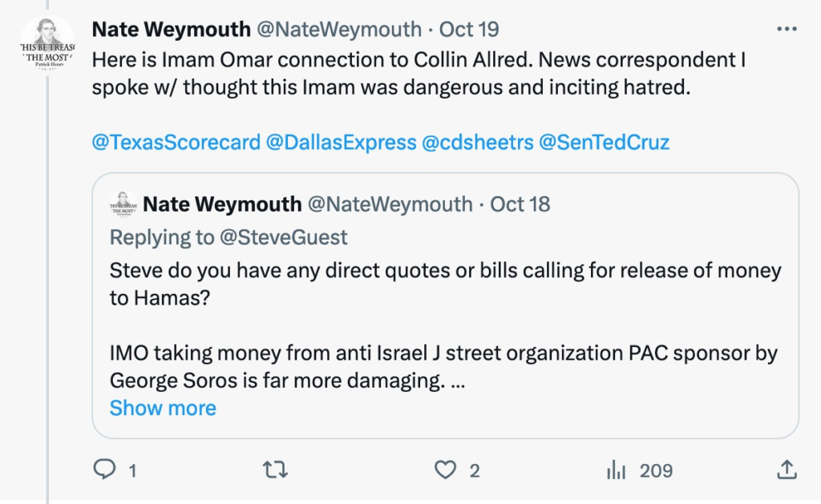Click the retweet icon to repost
This screenshot has height=504, width=821.
tap(275, 470)
